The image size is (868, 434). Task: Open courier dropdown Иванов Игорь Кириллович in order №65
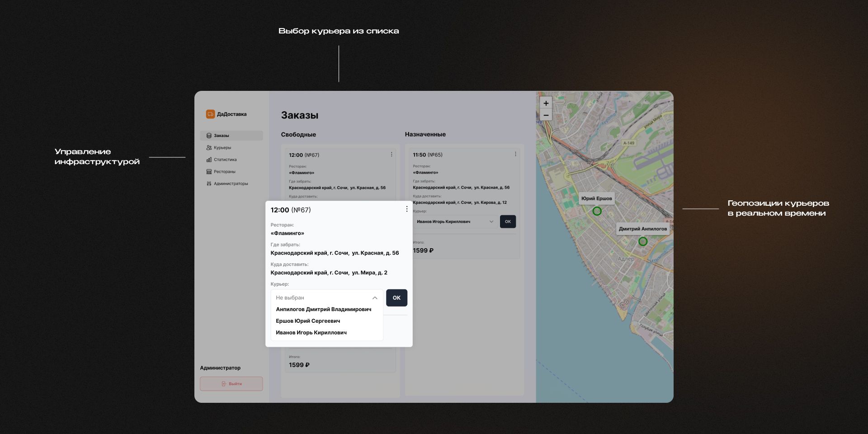pos(455,222)
